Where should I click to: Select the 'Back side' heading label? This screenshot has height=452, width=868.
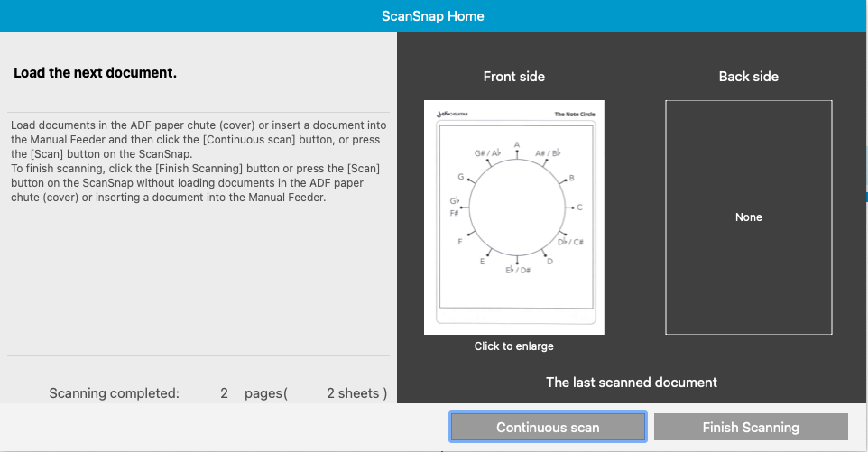(748, 77)
